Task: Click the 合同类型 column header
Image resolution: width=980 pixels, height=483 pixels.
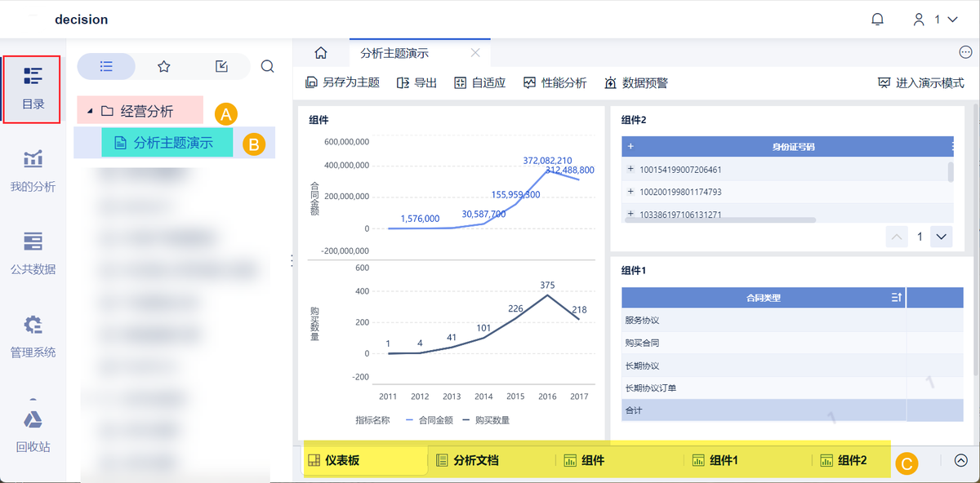Action: (764, 298)
